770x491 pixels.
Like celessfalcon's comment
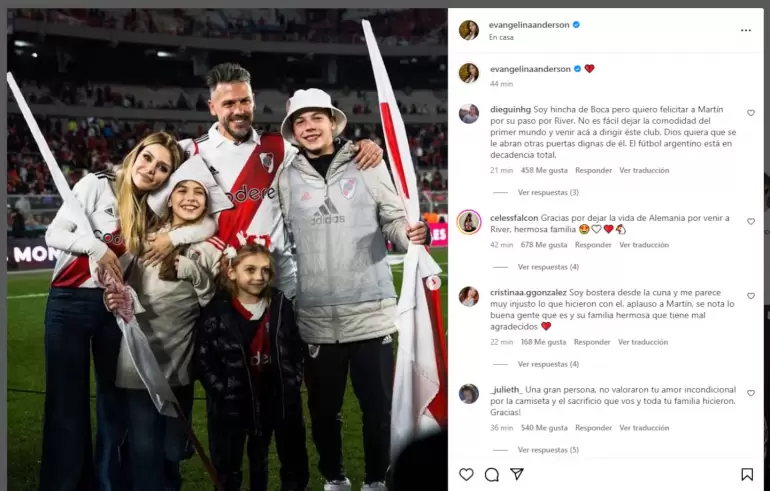tap(751, 221)
